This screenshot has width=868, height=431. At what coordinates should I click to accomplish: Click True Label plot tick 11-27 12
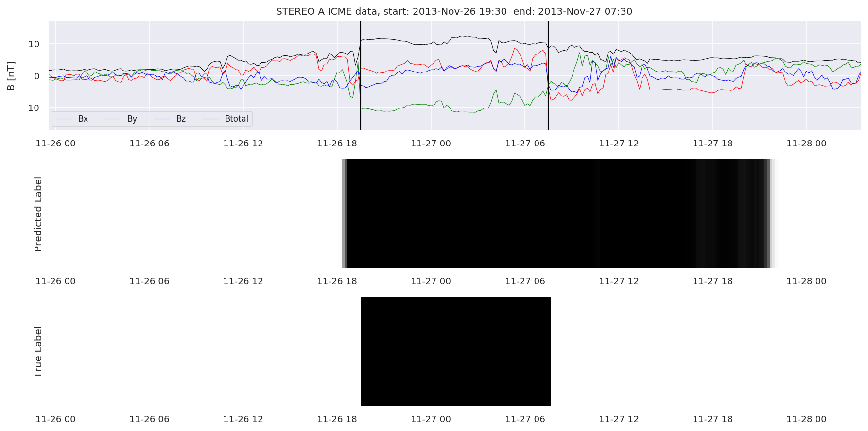pyautogui.click(x=619, y=419)
